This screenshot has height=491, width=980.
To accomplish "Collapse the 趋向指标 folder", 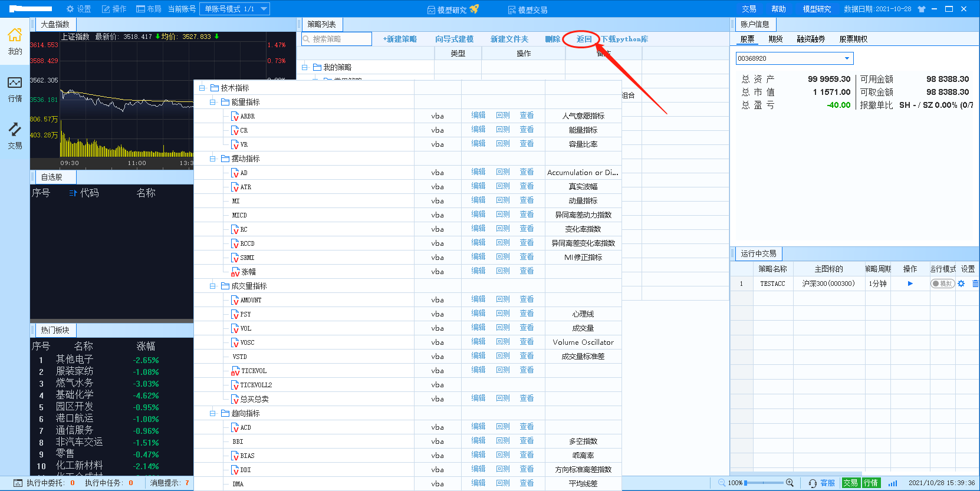I will [213, 413].
